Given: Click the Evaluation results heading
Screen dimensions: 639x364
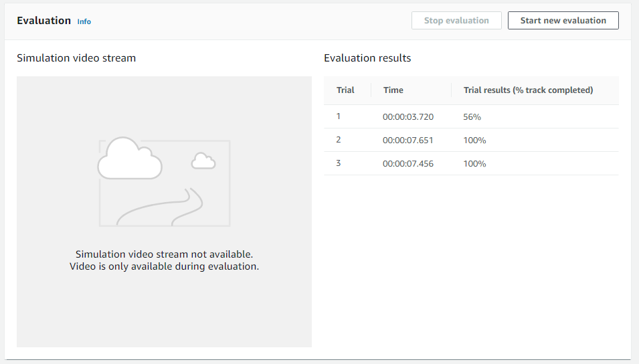Looking at the screenshot, I should (x=367, y=58).
